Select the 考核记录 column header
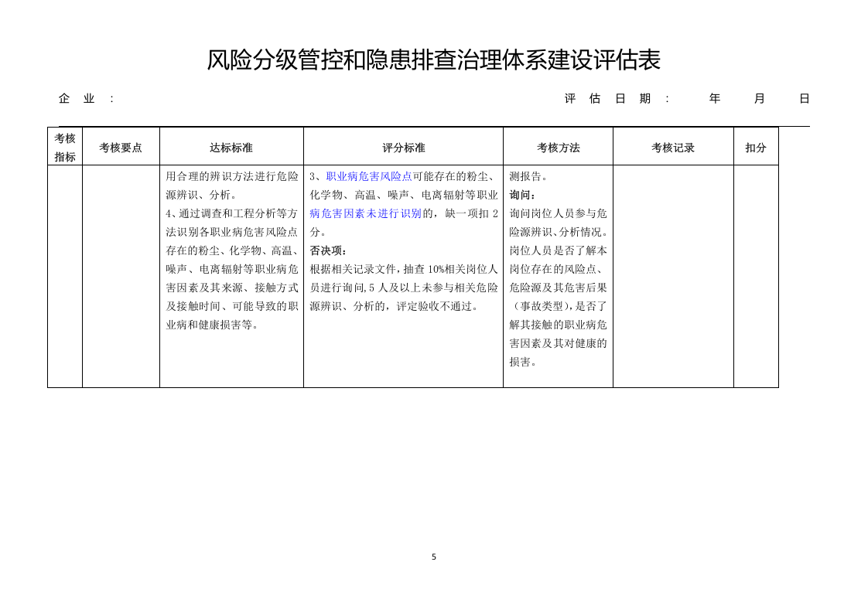Image resolution: width=868 pixels, height=613 pixels. pyautogui.click(x=673, y=147)
